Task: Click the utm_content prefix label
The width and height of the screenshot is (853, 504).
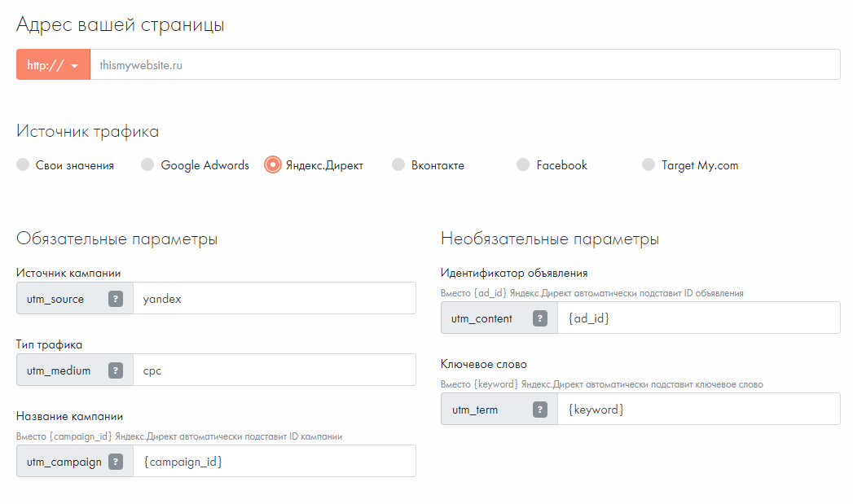Action: (x=481, y=318)
